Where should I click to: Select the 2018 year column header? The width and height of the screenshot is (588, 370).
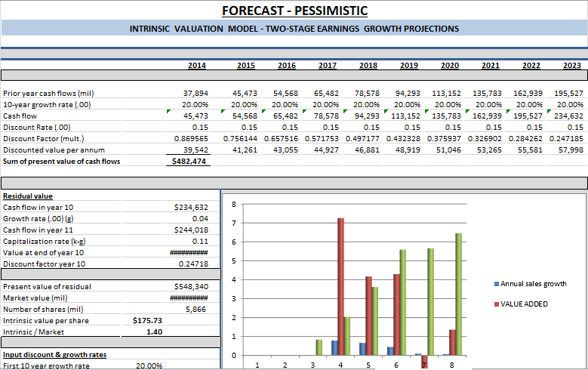coord(368,65)
